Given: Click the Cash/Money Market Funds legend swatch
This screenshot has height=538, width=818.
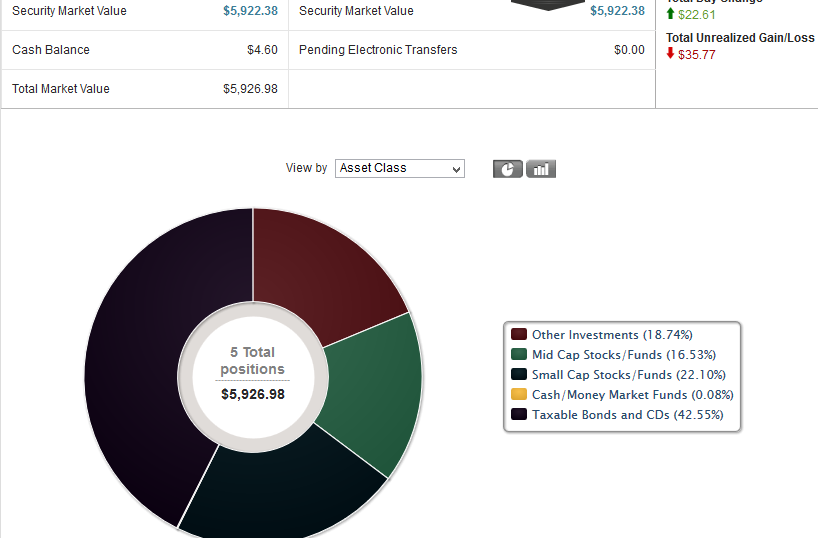Looking at the screenshot, I should [519, 394].
